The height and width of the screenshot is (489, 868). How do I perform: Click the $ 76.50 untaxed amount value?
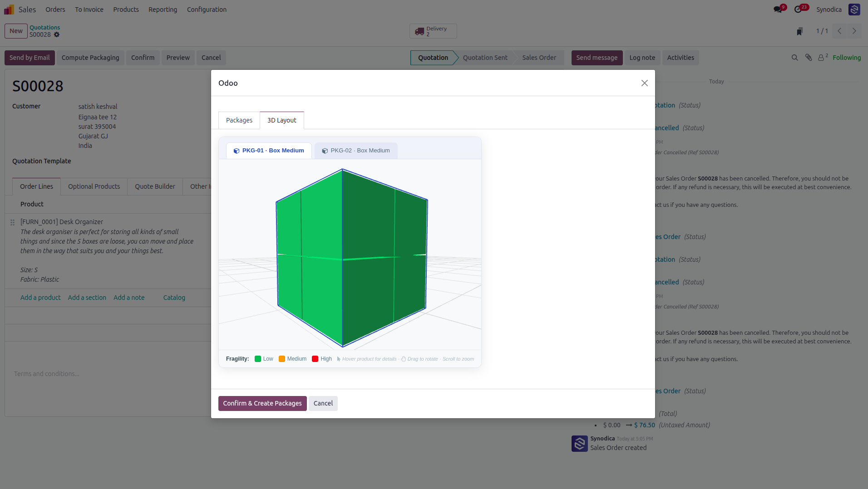(x=644, y=425)
